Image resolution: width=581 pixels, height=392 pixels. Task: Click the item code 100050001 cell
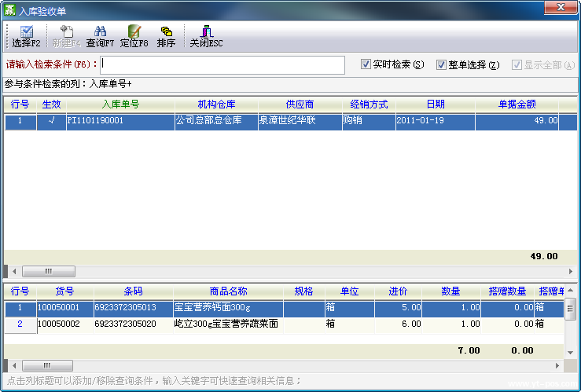[x=64, y=309]
